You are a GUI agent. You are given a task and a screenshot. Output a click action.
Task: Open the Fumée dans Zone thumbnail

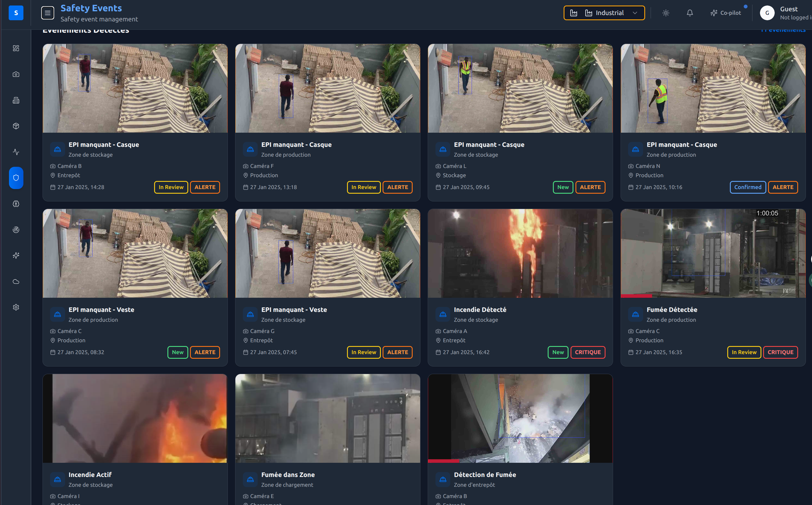[x=328, y=418]
